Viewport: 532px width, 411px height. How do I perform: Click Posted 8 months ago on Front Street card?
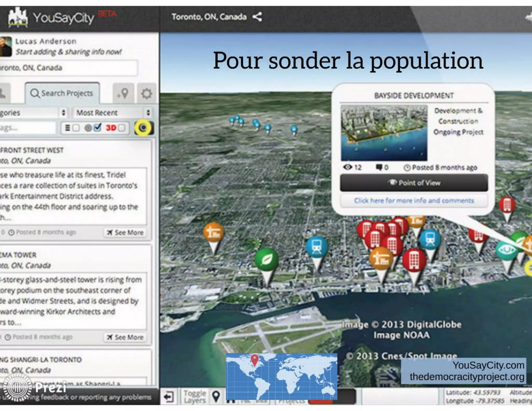point(46,232)
